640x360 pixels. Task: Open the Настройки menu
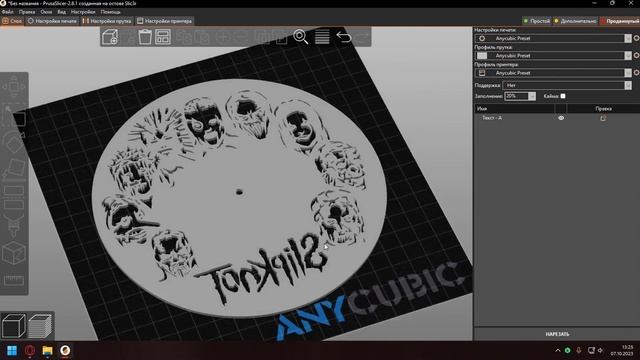click(83, 12)
